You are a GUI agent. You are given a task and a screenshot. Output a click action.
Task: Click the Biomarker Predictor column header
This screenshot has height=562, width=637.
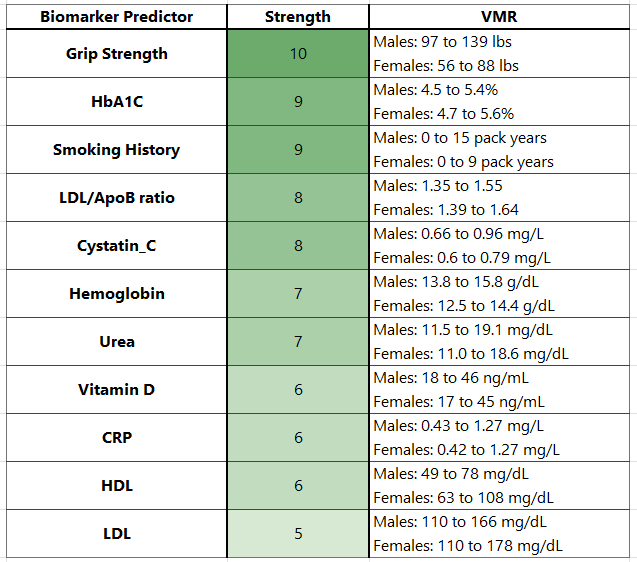point(116,17)
